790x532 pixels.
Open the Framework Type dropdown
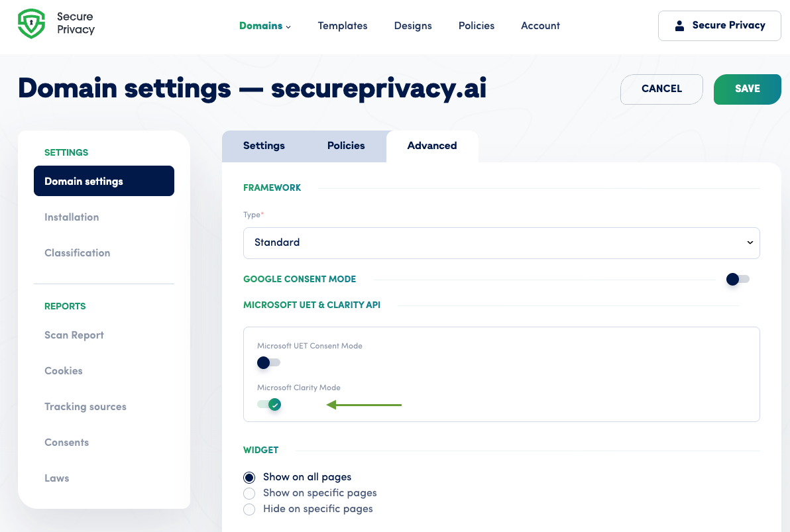pyautogui.click(x=501, y=242)
